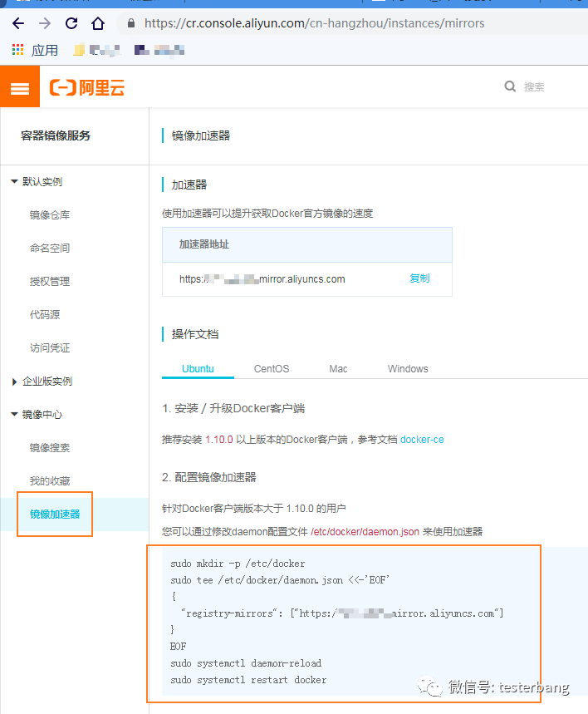Click the 应用 bookmarks label
Screen dimensions: 588x714
pyautogui.click(x=45, y=50)
